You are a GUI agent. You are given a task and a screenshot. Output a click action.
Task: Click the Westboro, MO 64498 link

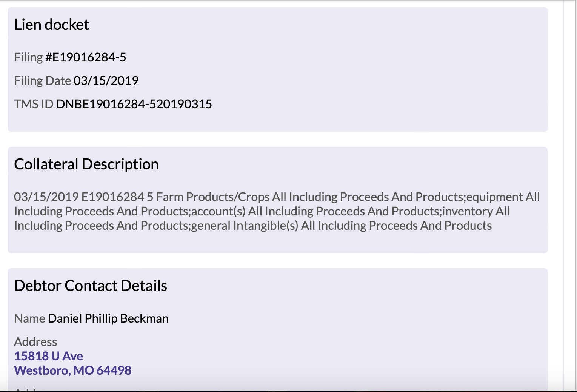point(72,370)
